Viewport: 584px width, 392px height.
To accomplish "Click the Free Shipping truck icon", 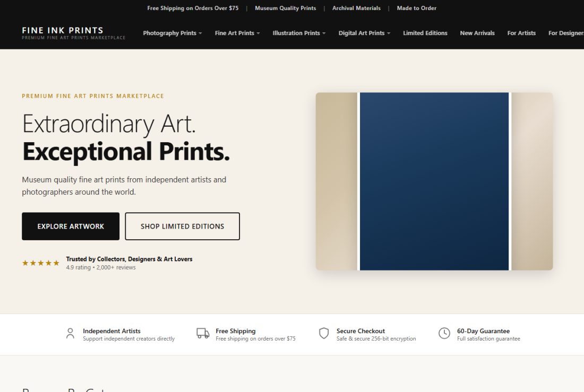I will (203, 333).
